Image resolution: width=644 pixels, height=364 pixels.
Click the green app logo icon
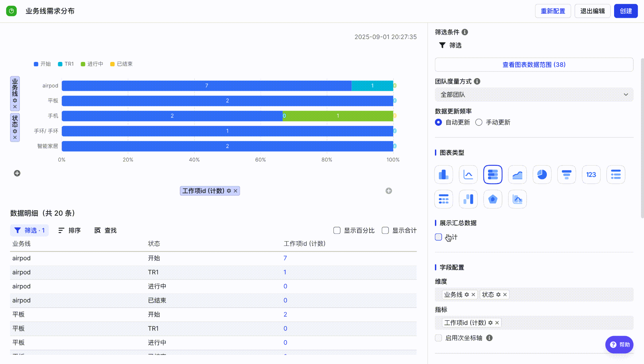pyautogui.click(x=11, y=11)
